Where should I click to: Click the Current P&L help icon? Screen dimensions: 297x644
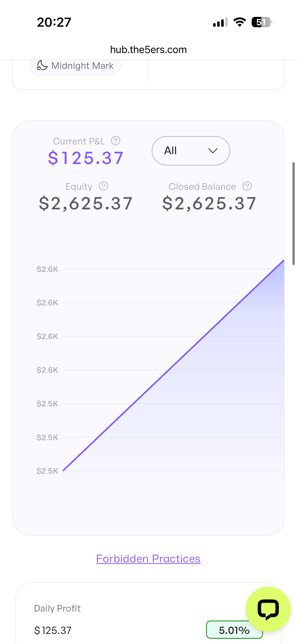click(x=116, y=141)
